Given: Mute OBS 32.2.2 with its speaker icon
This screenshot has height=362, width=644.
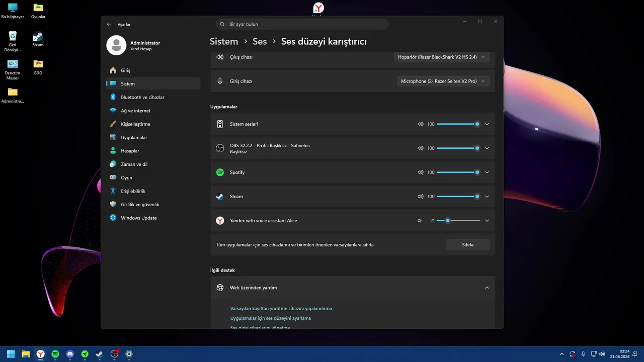Looking at the screenshot, I should 421,148.
